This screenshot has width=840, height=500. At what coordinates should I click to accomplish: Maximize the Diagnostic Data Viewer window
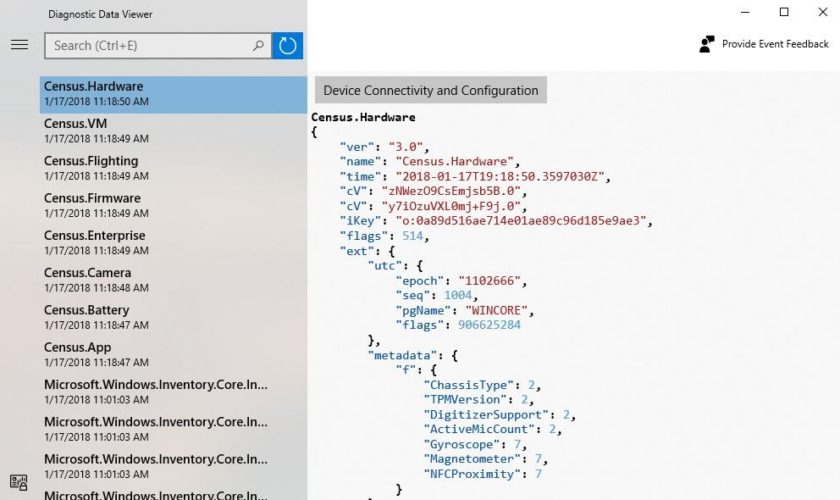click(x=784, y=12)
